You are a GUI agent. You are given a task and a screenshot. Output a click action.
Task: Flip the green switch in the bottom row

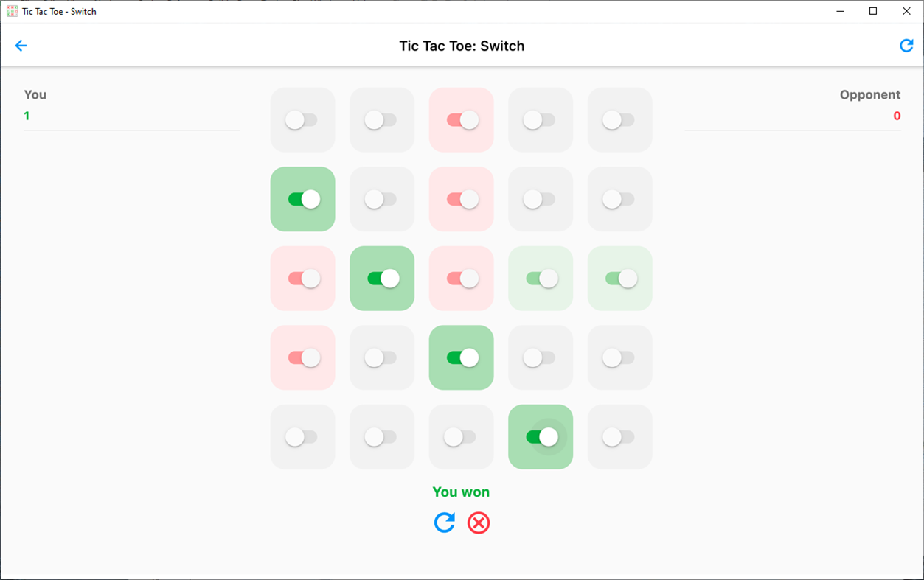[541, 436]
